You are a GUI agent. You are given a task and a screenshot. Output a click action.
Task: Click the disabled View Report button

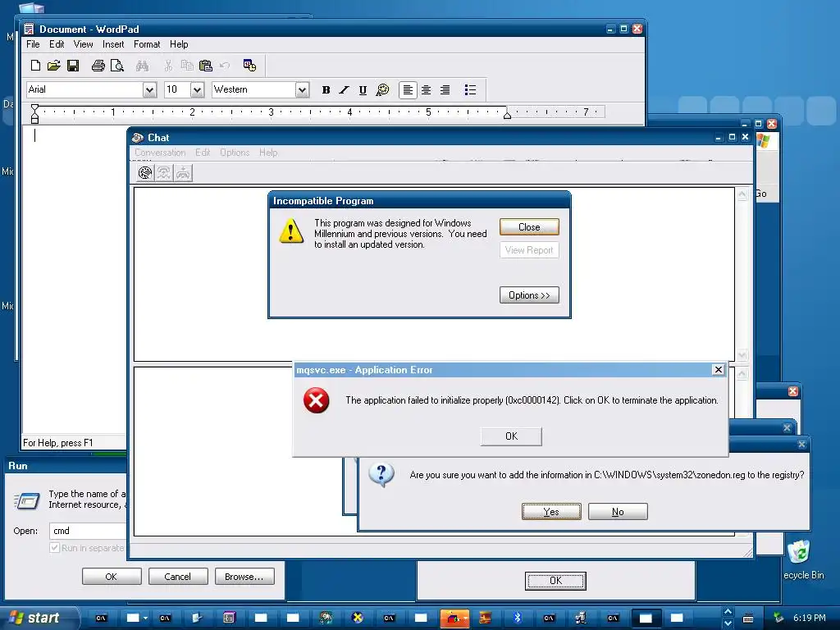(529, 250)
